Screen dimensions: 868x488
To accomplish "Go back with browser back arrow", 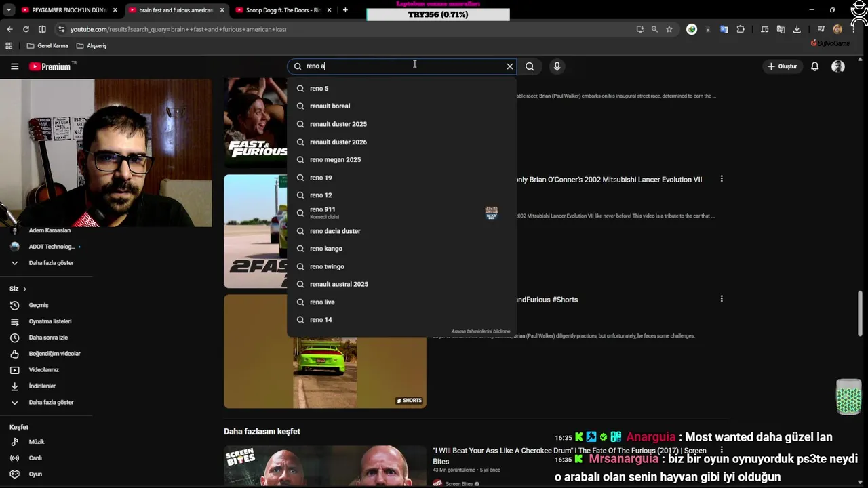I will [9, 29].
